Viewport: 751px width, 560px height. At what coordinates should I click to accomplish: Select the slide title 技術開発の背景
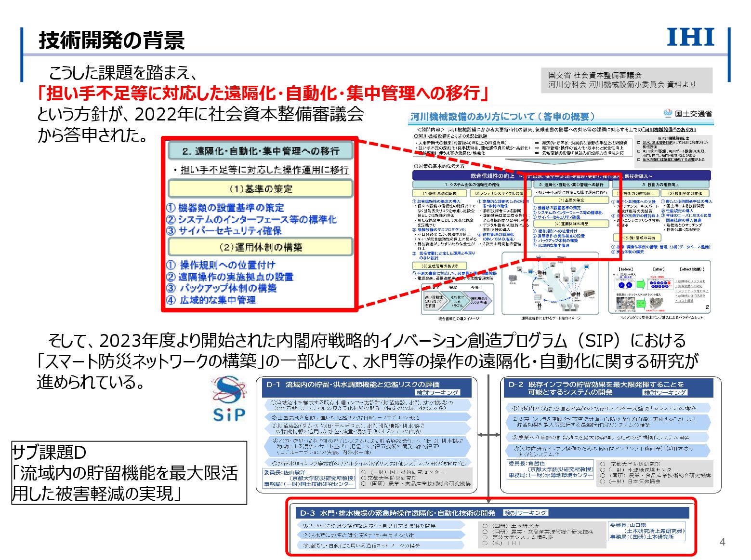click(x=111, y=40)
